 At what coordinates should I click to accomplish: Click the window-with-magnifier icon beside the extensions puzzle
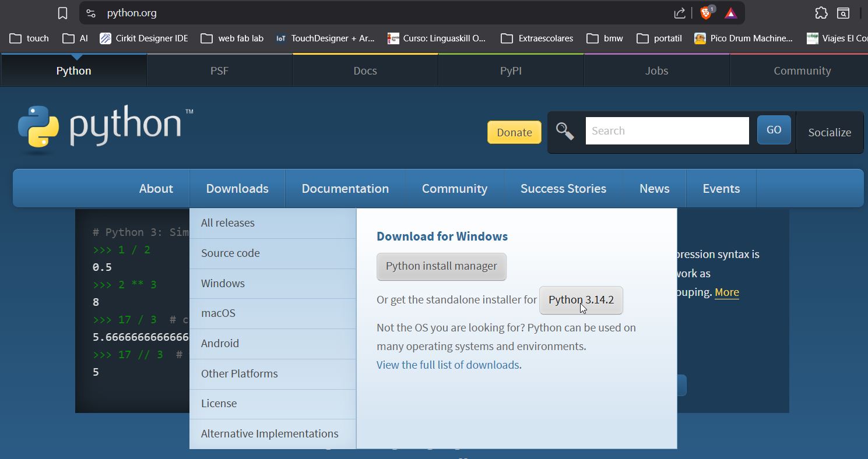[x=843, y=13]
